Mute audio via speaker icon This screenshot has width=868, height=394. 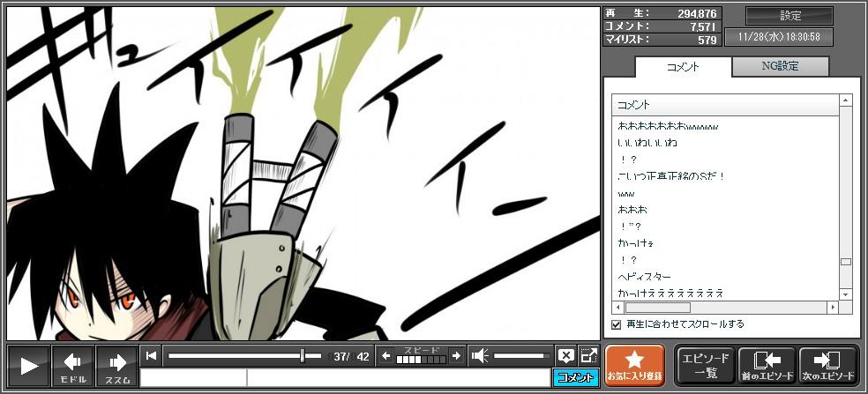coord(480,356)
